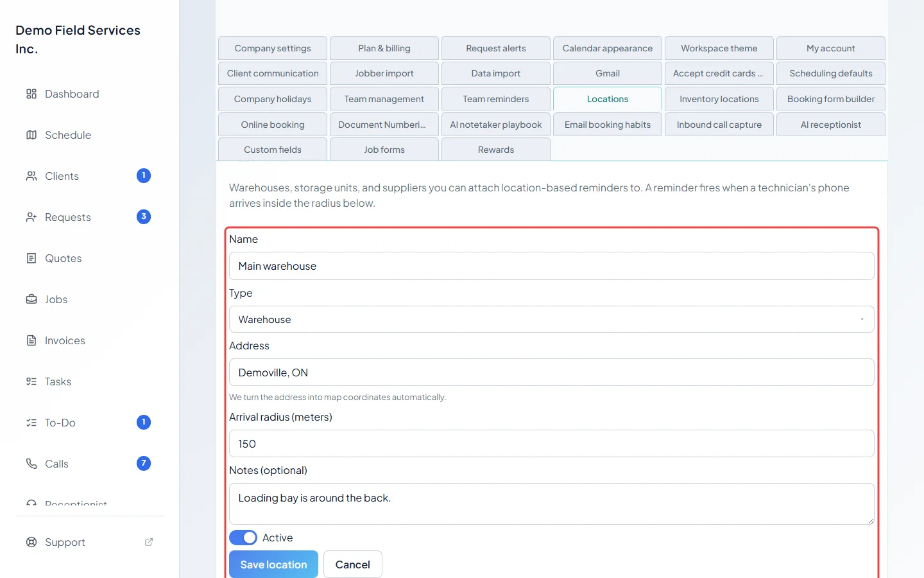This screenshot has width=924, height=578.
Task: Click the Tasks list icon
Action: tap(31, 381)
